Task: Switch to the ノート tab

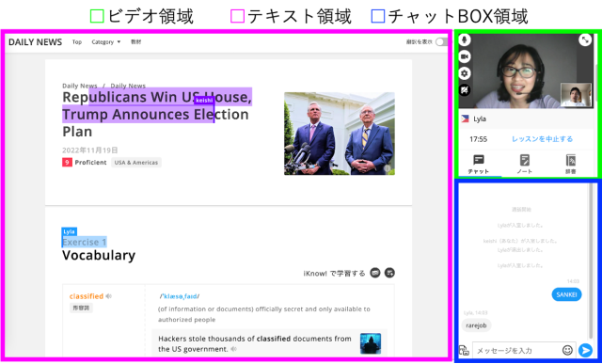Action: (524, 165)
